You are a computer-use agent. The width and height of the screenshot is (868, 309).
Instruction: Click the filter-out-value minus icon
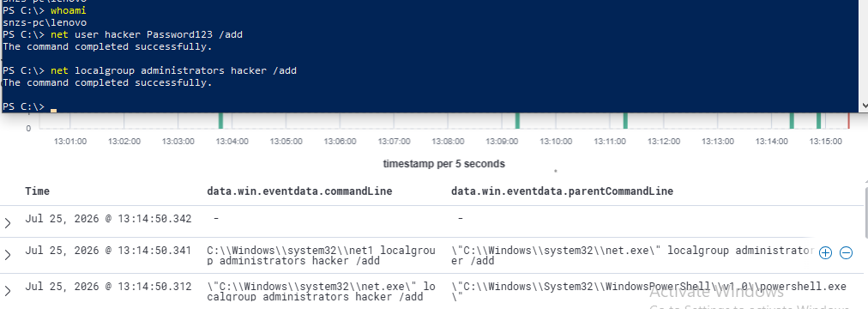(x=846, y=253)
